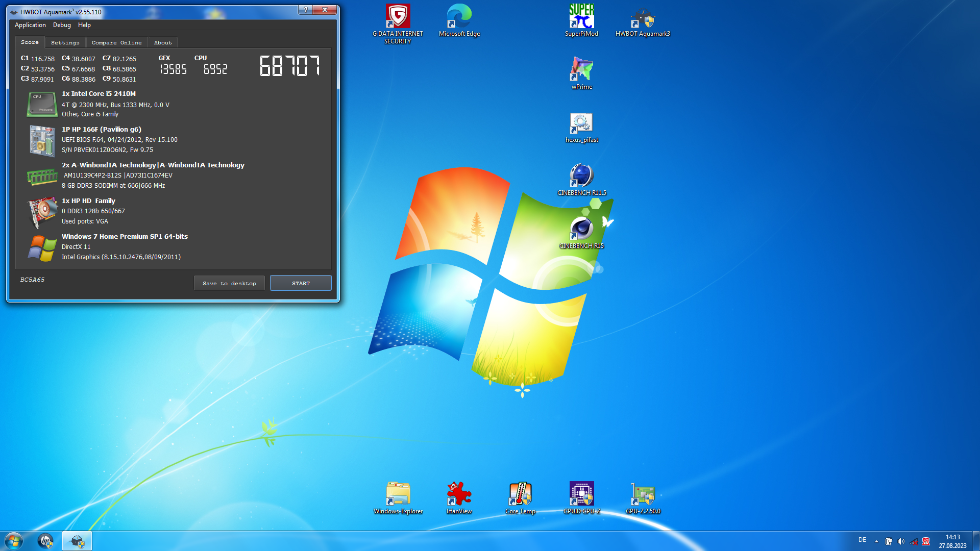This screenshot has width=980, height=551.
Task: Select CINEBENCH R15 desktop icon
Action: click(581, 233)
